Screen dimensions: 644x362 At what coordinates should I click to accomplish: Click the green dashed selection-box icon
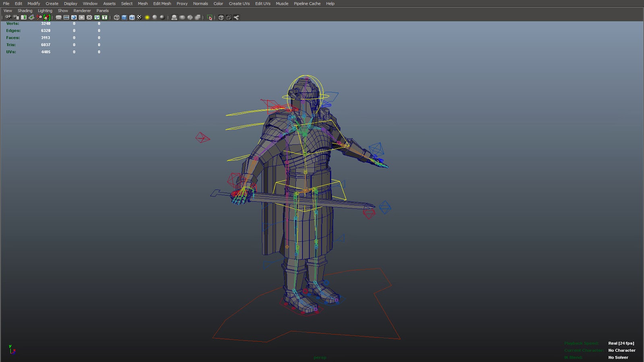209,17
